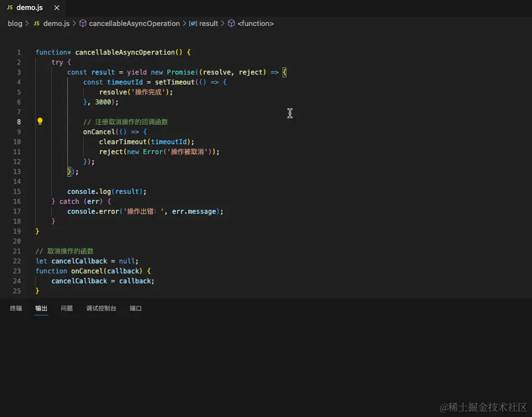Click line number 15 in the gutter

click(17, 192)
